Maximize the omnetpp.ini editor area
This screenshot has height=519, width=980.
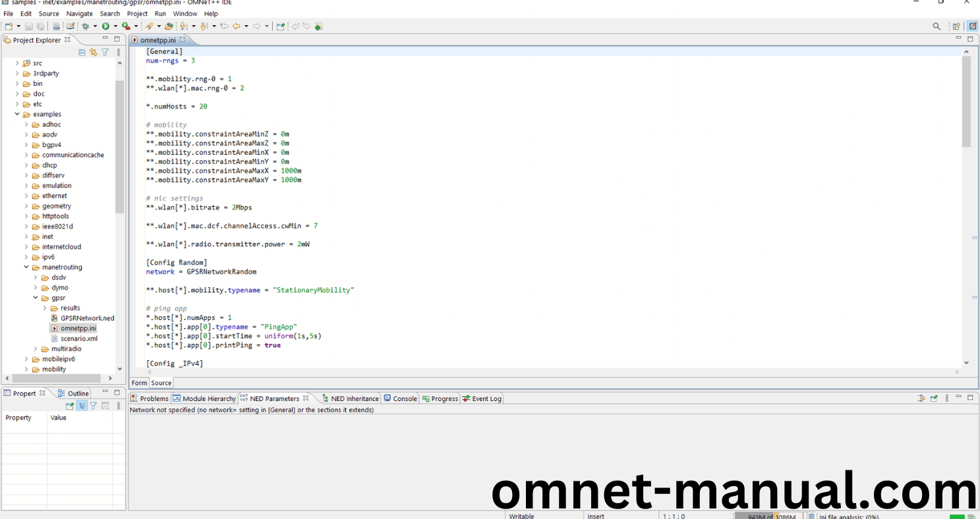[970, 39]
